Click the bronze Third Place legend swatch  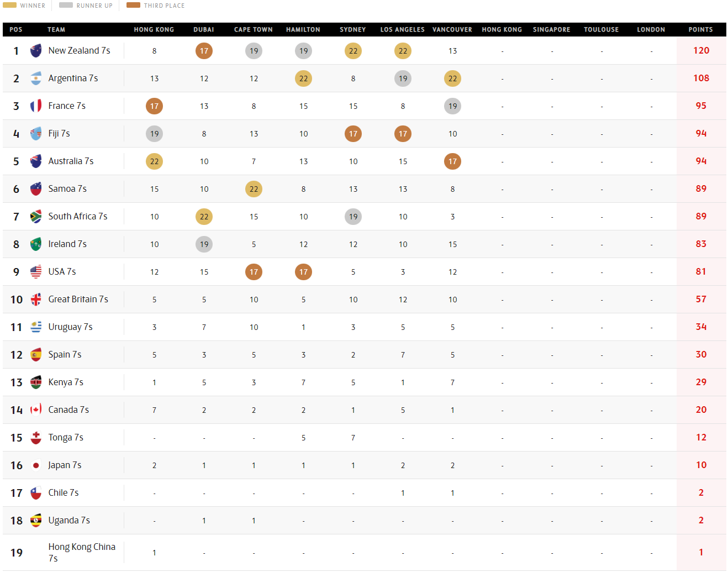(x=133, y=6)
